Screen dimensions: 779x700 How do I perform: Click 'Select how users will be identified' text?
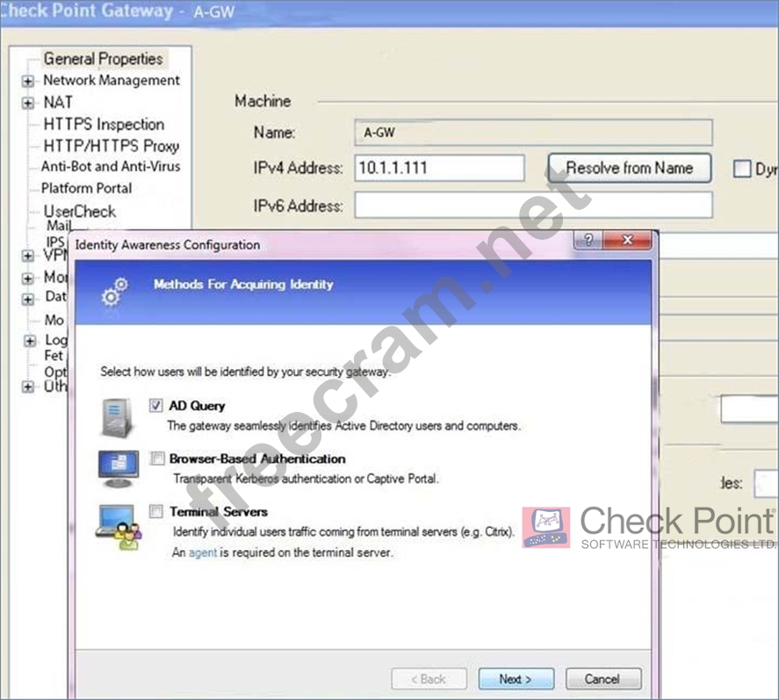(x=245, y=372)
